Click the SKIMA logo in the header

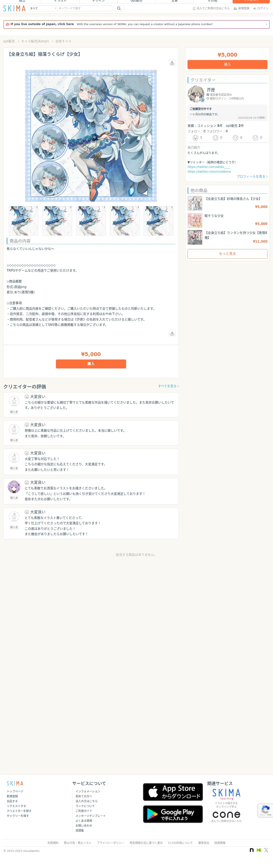[x=14, y=9]
